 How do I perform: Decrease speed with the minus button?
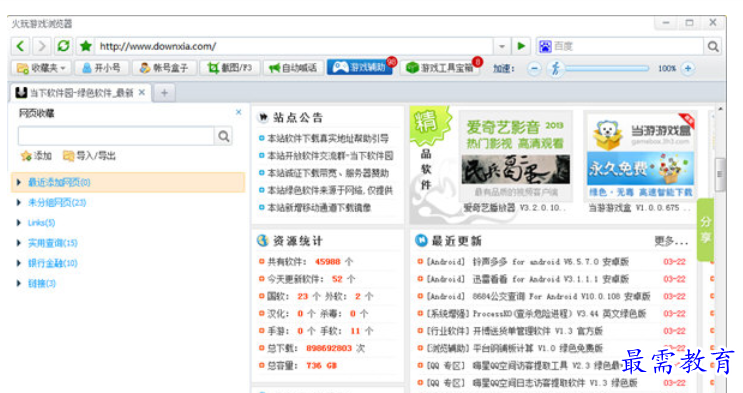coord(534,69)
